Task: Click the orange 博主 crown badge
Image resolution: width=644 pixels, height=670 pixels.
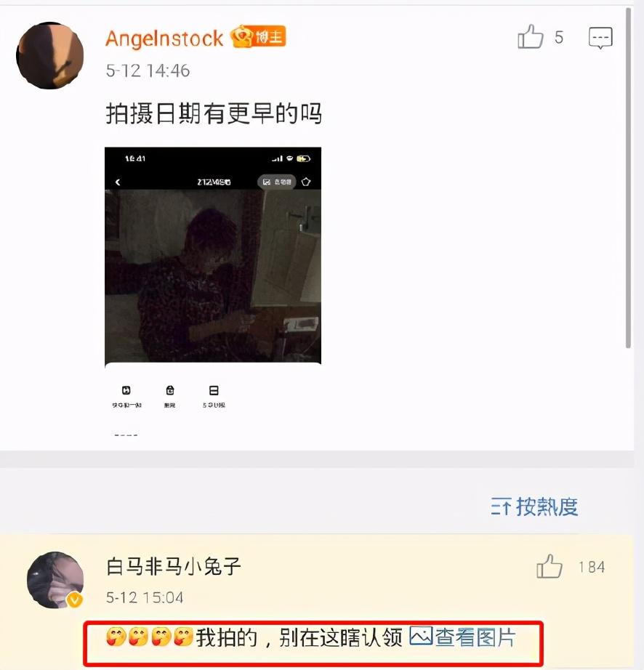Action: pyautogui.click(x=258, y=36)
